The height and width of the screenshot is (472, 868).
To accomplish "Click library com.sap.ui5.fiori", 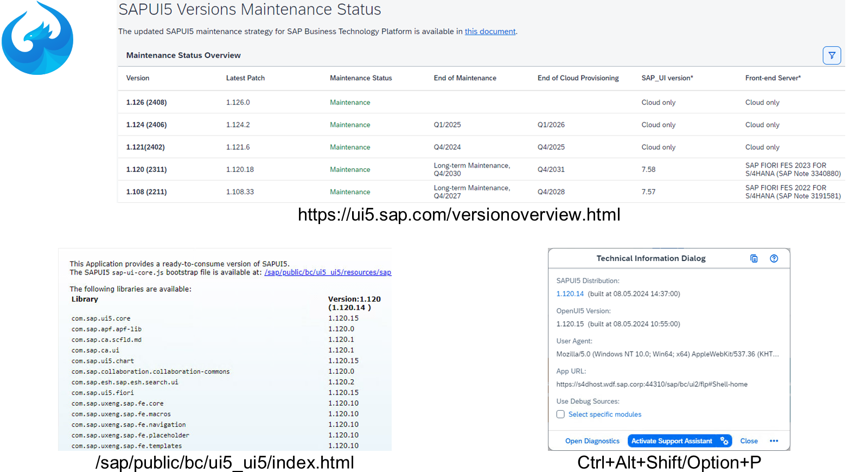I will coord(103,393).
